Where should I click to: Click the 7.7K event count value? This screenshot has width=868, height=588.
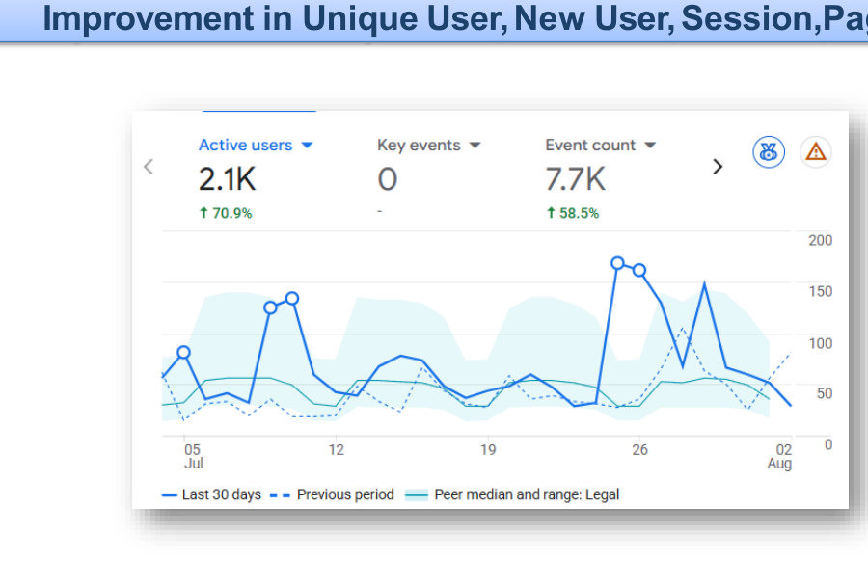(x=575, y=179)
